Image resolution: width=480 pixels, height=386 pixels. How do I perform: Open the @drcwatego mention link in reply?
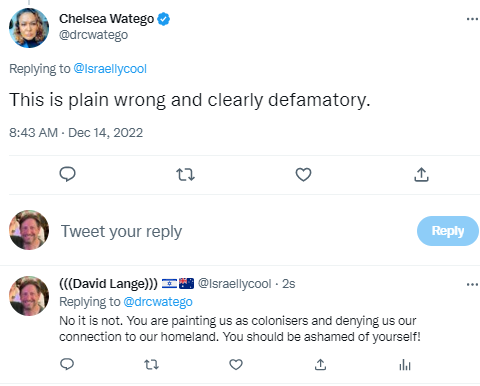[x=158, y=302]
